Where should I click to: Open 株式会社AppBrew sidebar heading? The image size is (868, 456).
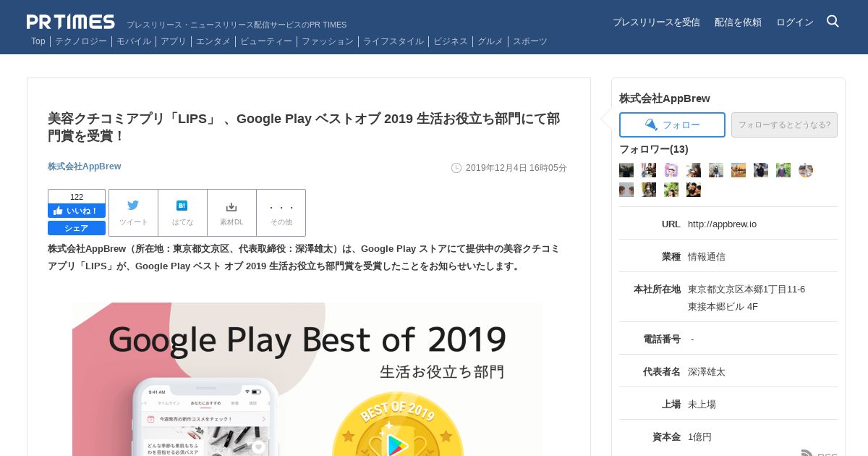pos(665,98)
